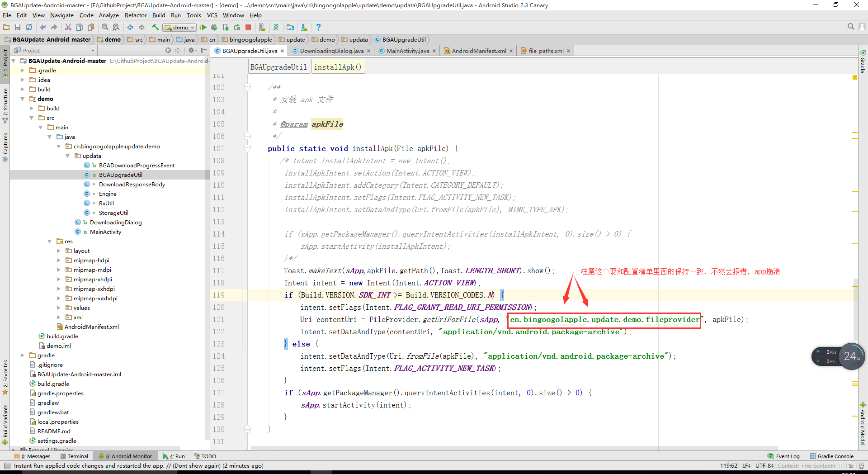Screen dimensions: 868x474
Task: Click the Save All icon
Action: (18, 28)
